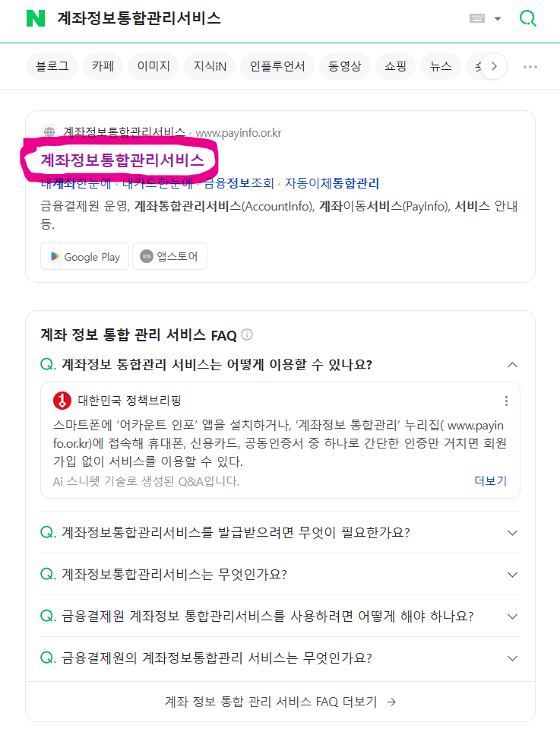Image resolution: width=560 pixels, height=729 pixels.
Task: Open the 내카드한눈에 sublink
Action: tap(157, 183)
